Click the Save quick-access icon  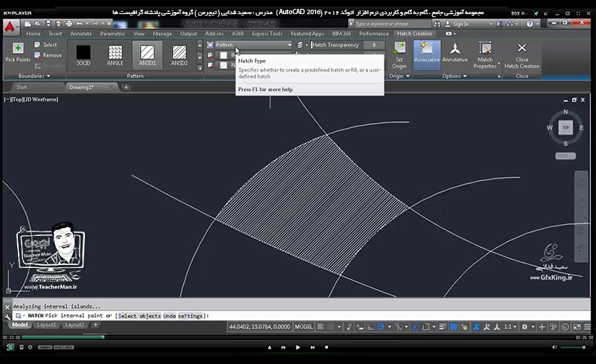[48, 24]
